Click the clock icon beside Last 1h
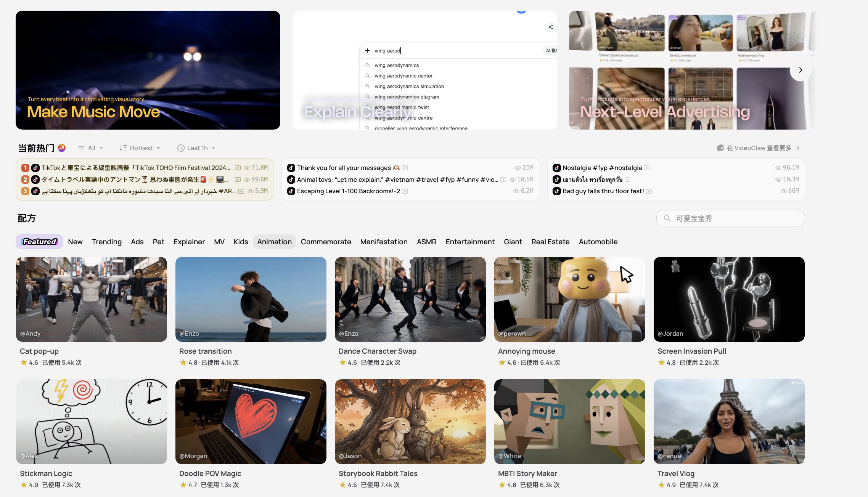Viewport: 868px width, 497px height. [181, 148]
